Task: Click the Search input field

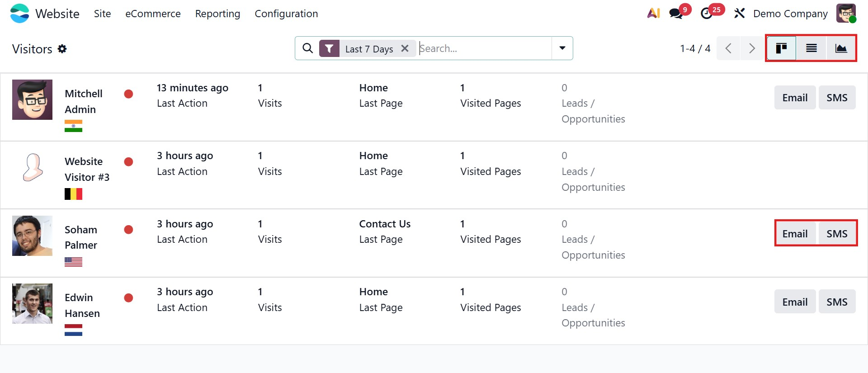Action: (x=484, y=48)
